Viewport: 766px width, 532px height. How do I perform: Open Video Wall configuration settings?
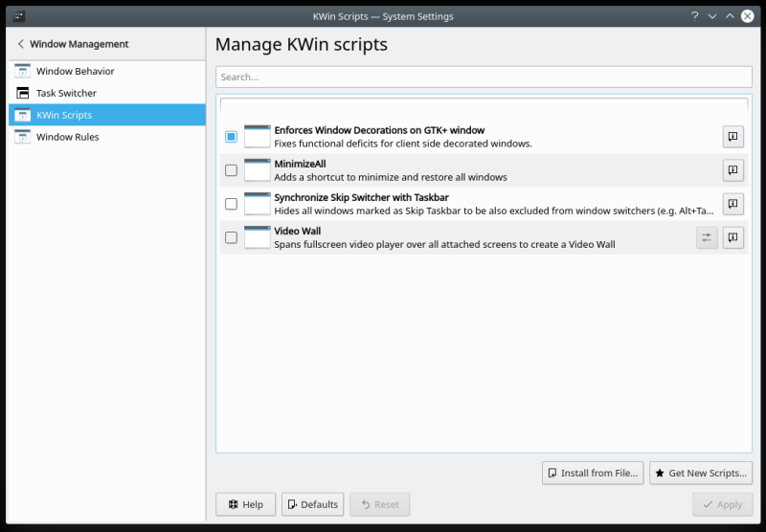707,237
